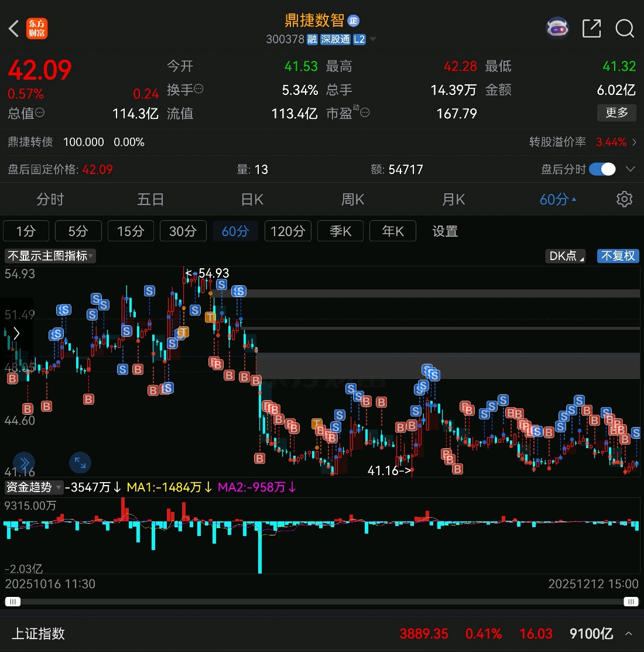
Task: Switch to the 月K tab
Action: tap(453, 199)
